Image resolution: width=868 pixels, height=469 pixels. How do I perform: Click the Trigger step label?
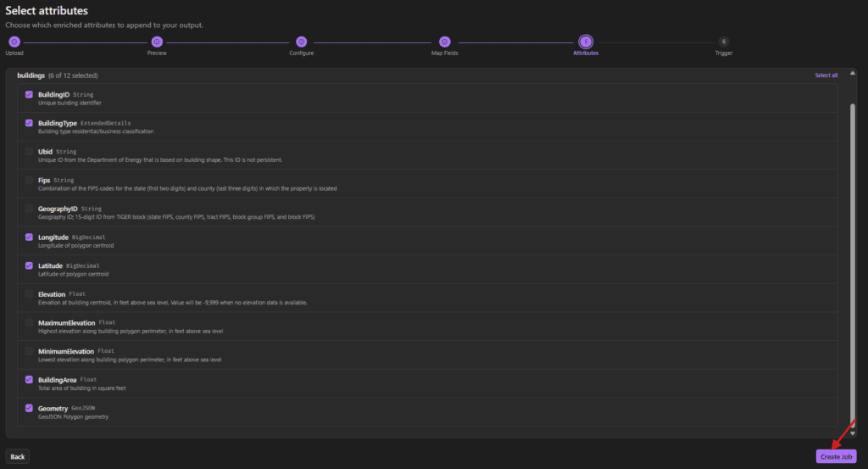click(x=724, y=53)
